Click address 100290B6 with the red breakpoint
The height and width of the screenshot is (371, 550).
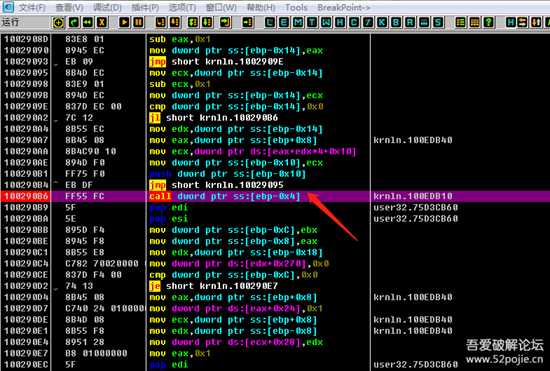click(x=26, y=196)
